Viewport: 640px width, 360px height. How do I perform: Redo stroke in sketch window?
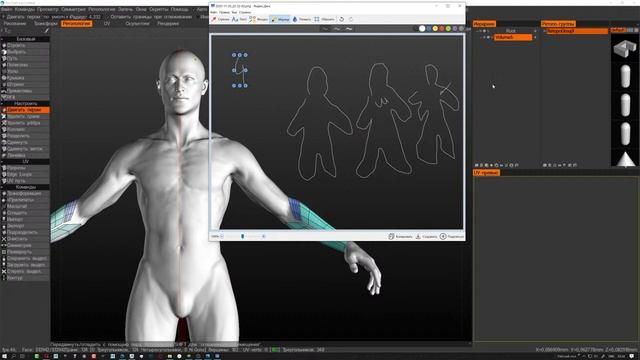(351, 19)
